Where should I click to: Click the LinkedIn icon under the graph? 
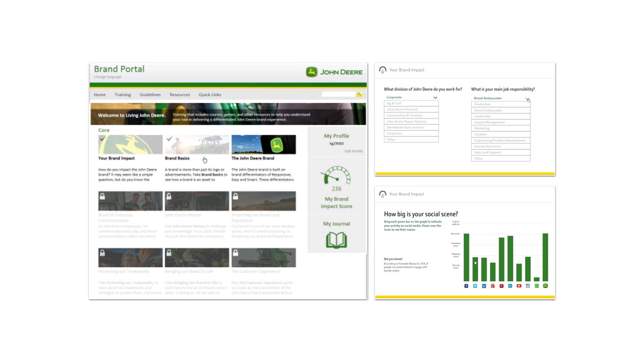coord(484,286)
